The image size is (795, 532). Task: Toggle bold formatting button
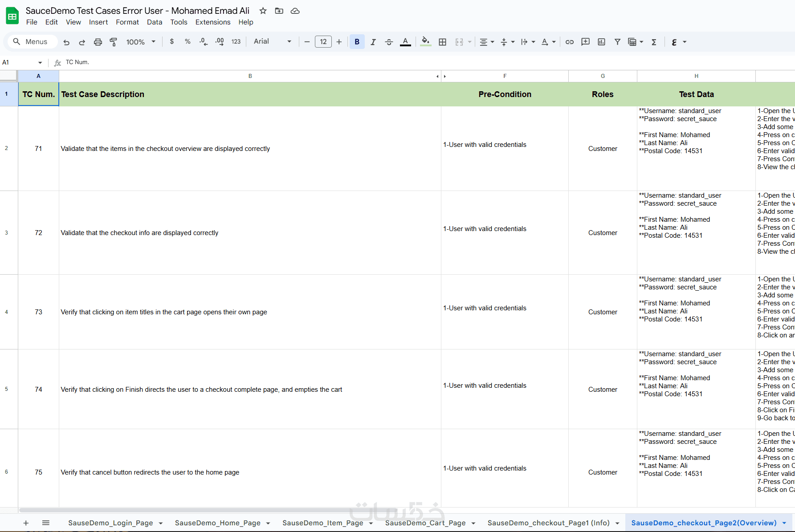[x=357, y=42]
